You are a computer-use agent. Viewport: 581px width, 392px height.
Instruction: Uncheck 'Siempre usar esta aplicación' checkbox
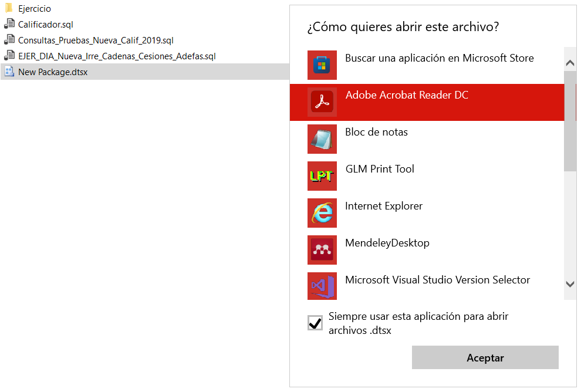click(x=315, y=323)
